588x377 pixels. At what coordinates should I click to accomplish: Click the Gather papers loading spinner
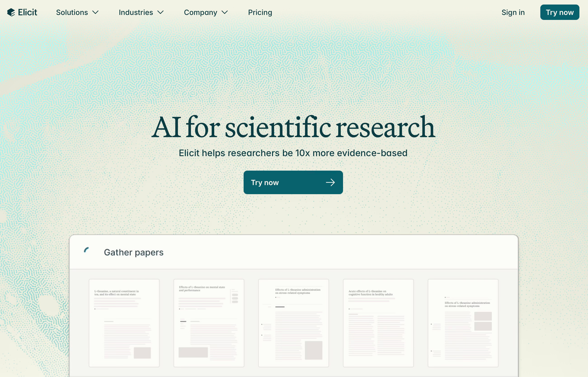click(86, 250)
